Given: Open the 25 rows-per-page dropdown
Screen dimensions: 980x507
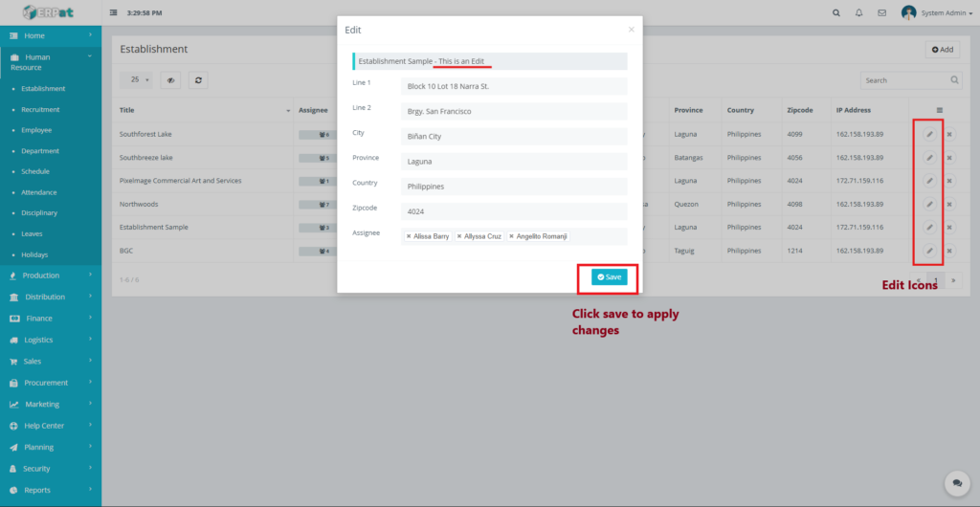Looking at the screenshot, I should point(137,80).
